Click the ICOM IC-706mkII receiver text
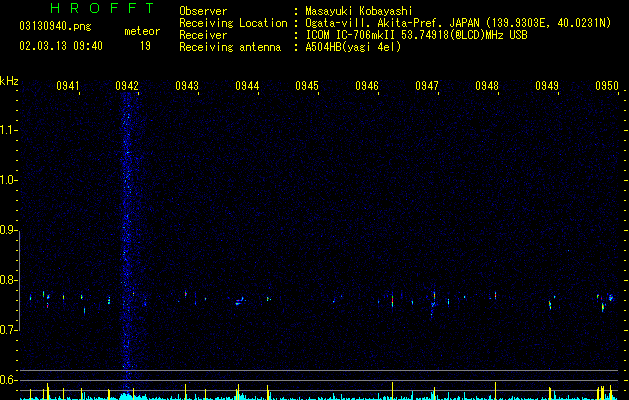 pos(416,35)
